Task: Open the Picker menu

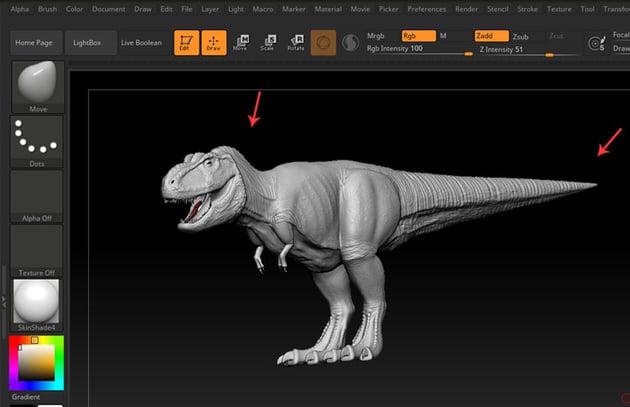Action: click(389, 9)
